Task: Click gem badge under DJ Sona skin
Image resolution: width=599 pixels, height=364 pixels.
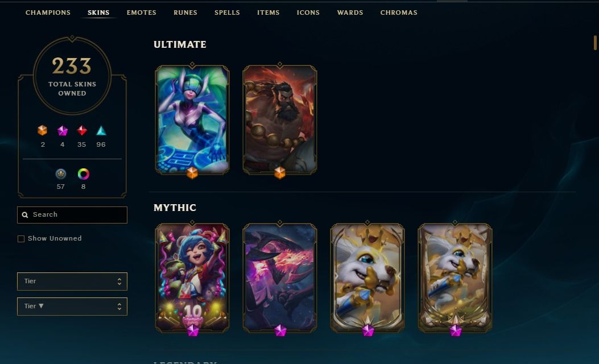Action: point(192,173)
